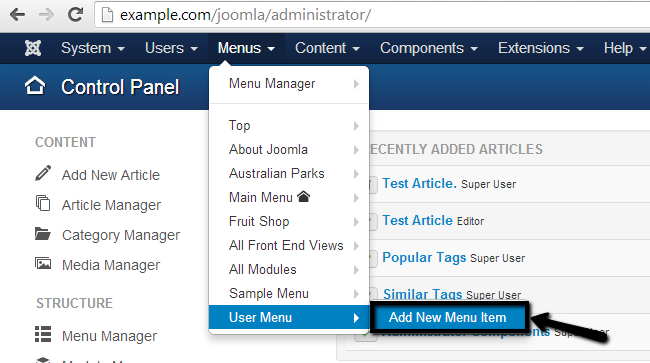
Task: Open the Components dropdown menu
Action: click(x=429, y=48)
